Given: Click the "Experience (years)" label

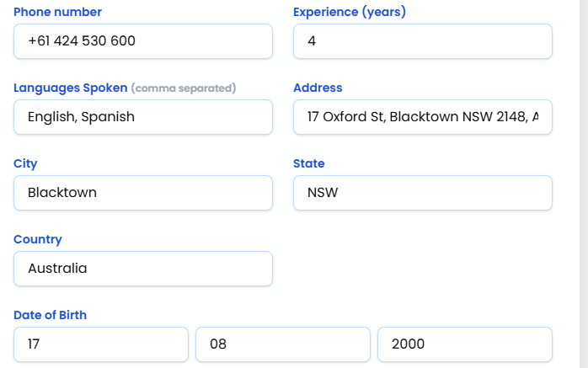Looking at the screenshot, I should coord(349,13).
